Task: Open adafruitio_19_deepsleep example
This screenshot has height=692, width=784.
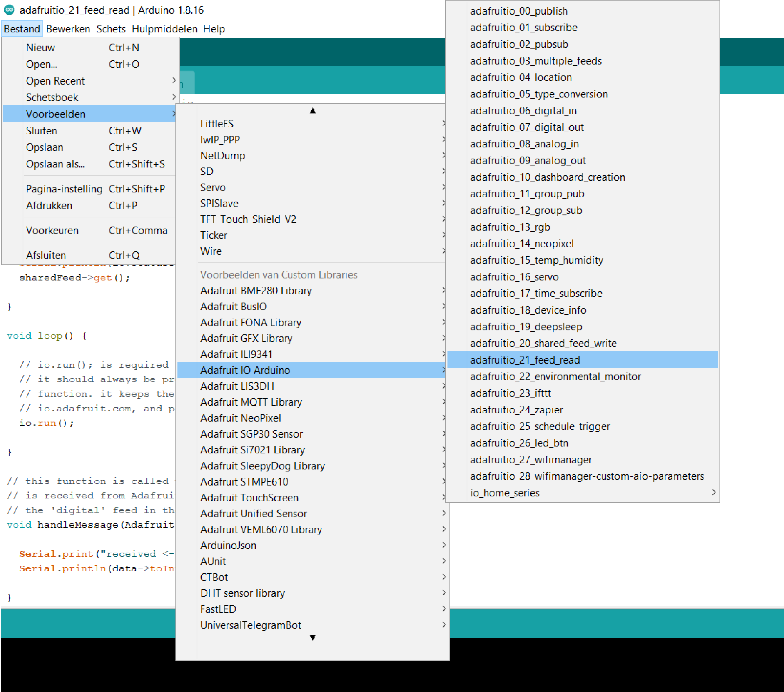Action: tap(583, 327)
